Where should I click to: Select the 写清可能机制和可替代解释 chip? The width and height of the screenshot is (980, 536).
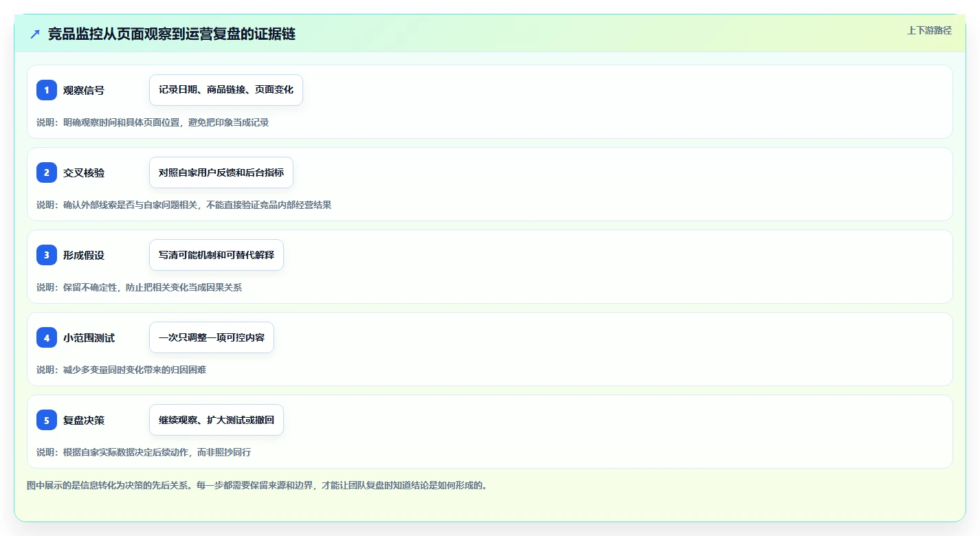coord(216,255)
